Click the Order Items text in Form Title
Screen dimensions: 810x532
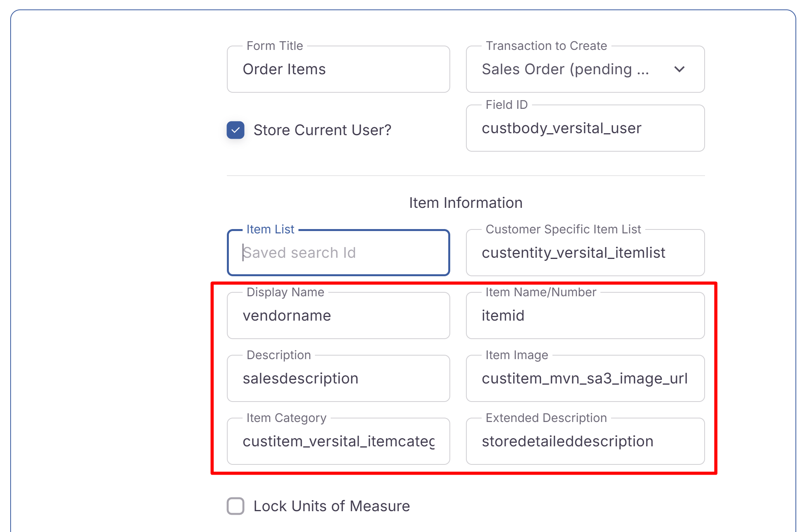click(284, 70)
